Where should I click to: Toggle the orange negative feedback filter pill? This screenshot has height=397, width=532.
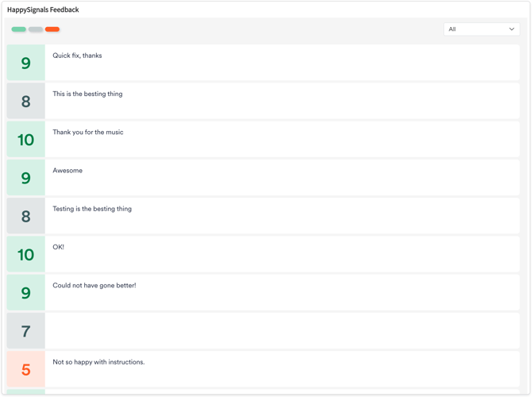[52, 29]
